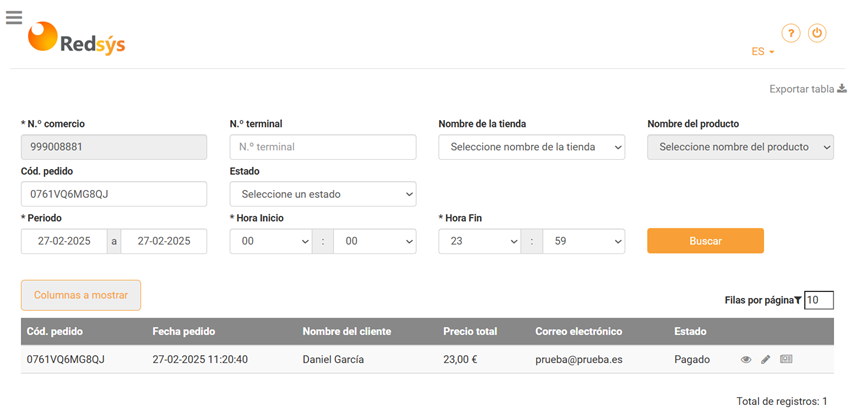Open the ES language dropdown
Image resolution: width=850 pixels, height=417 pixels.
762,51
